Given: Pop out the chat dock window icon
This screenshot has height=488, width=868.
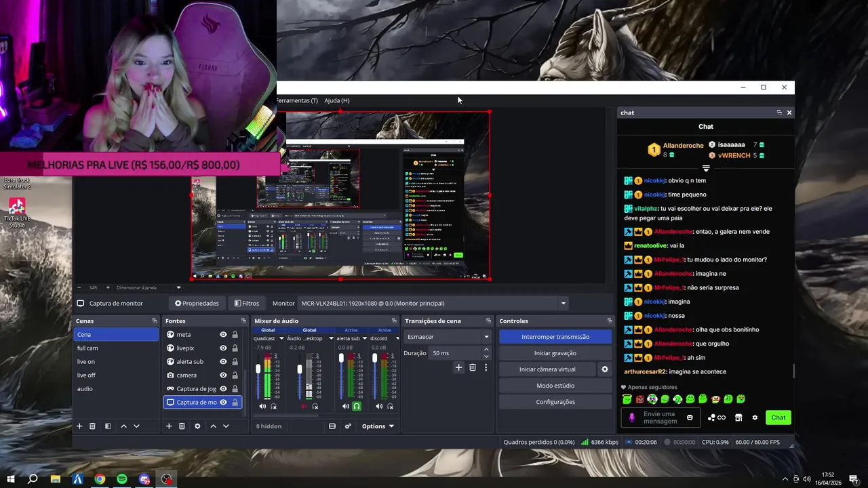Looking at the screenshot, I should (x=779, y=113).
